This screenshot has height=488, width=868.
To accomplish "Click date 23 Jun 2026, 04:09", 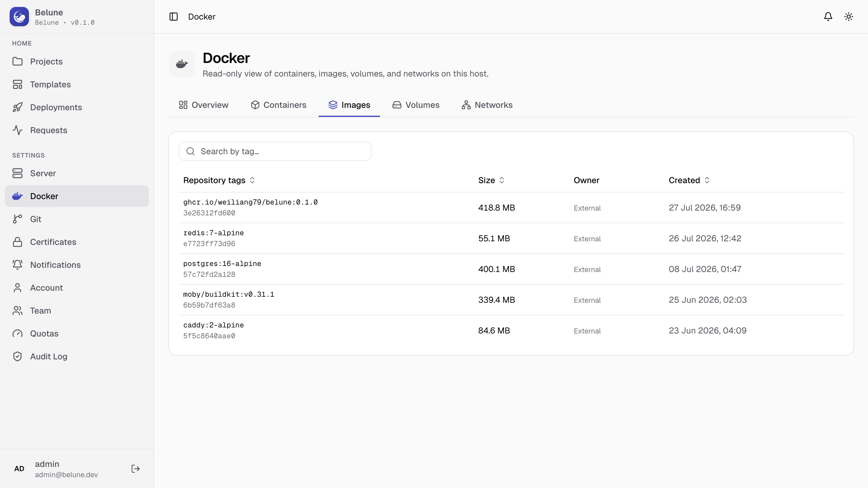I will tap(708, 330).
